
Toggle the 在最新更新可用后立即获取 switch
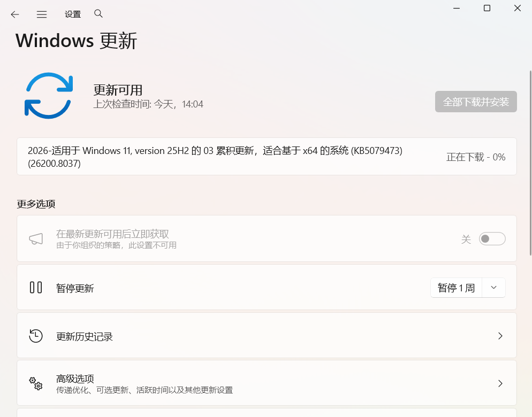coord(492,239)
